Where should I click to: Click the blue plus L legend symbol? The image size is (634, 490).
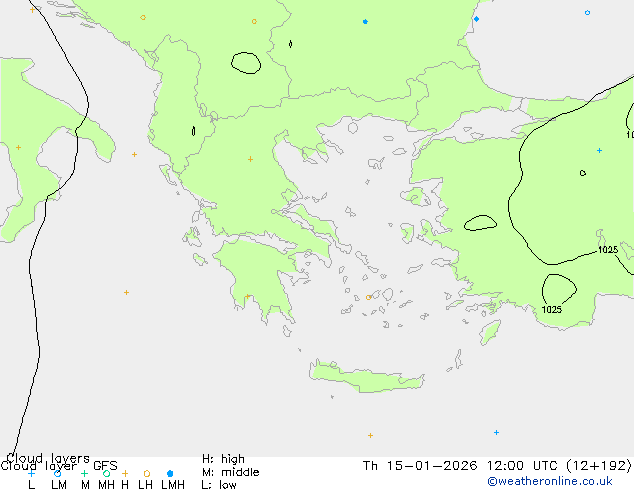coord(31,473)
